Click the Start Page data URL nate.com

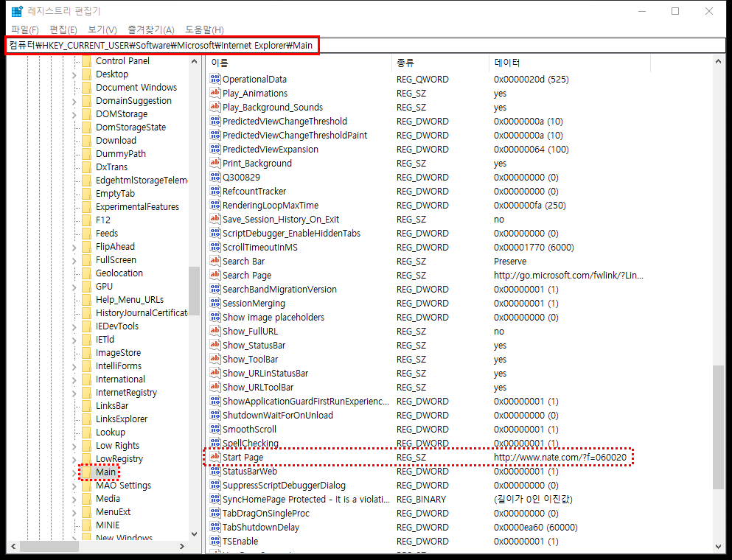coord(560,458)
